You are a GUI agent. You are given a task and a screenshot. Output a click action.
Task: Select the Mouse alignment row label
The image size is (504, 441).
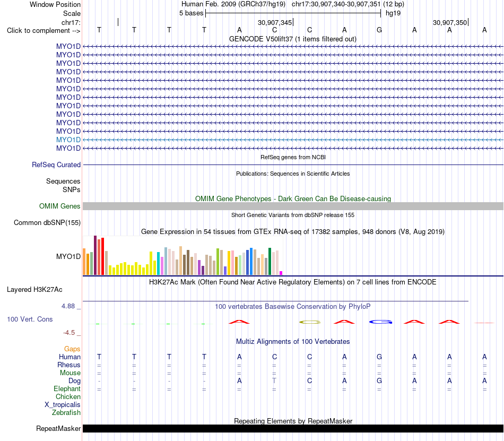[70, 373]
